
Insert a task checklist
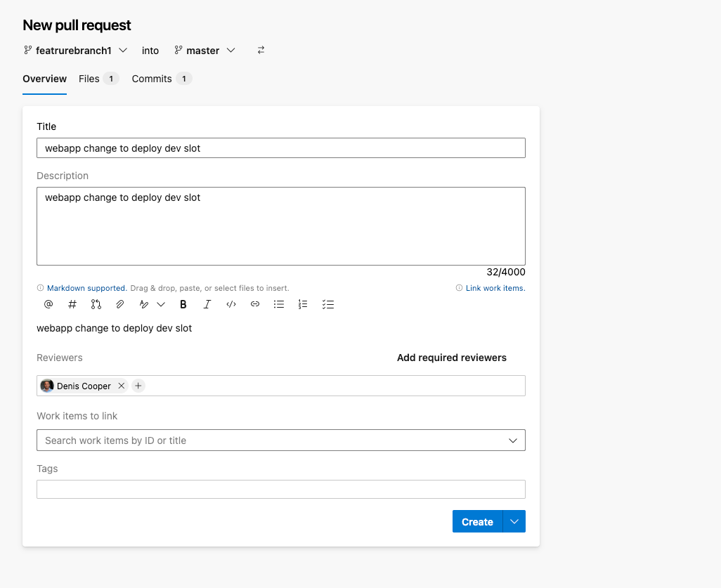(x=328, y=304)
